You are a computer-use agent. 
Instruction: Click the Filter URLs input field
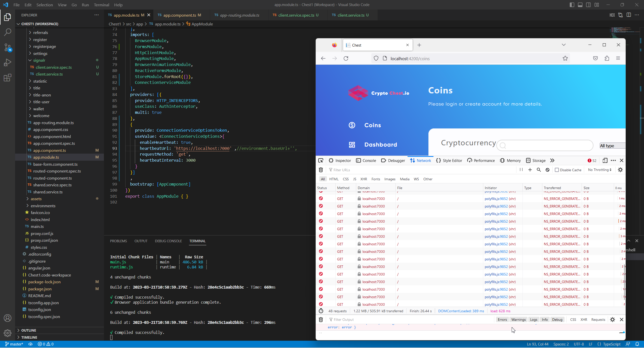(x=423, y=170)
